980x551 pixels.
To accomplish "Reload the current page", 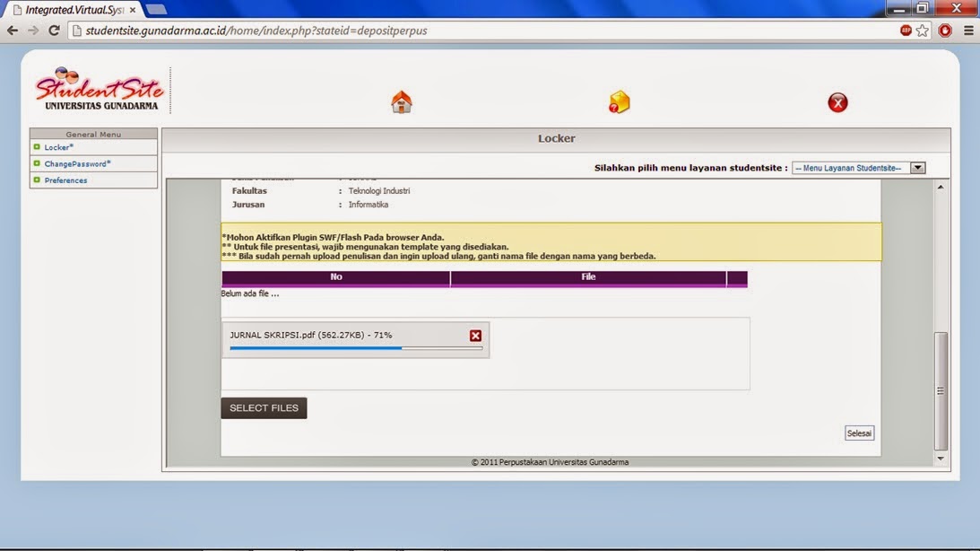I will 55,31.
